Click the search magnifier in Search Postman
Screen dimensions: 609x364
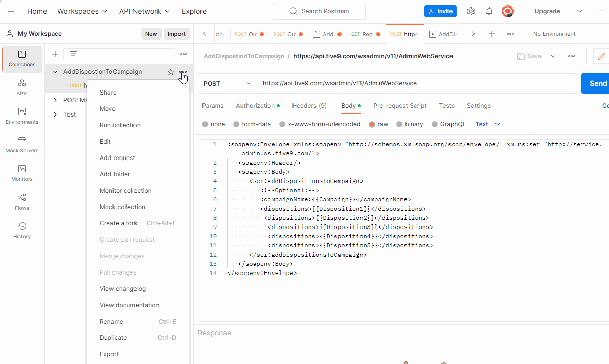point(293,11)
